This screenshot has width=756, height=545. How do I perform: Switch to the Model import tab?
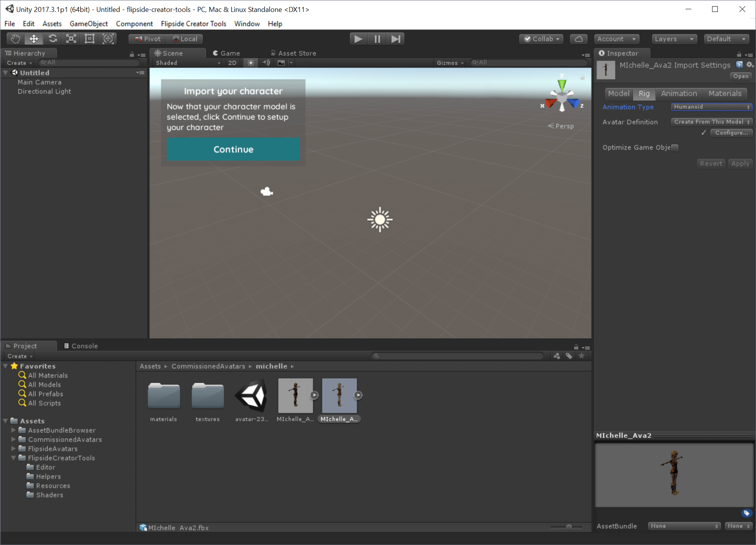[619, 94]
